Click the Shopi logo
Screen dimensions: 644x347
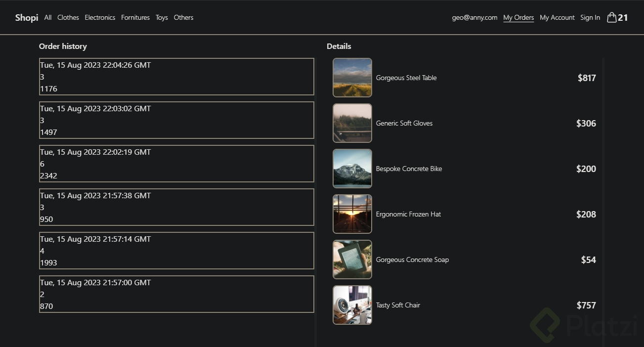tap(26, 17)
